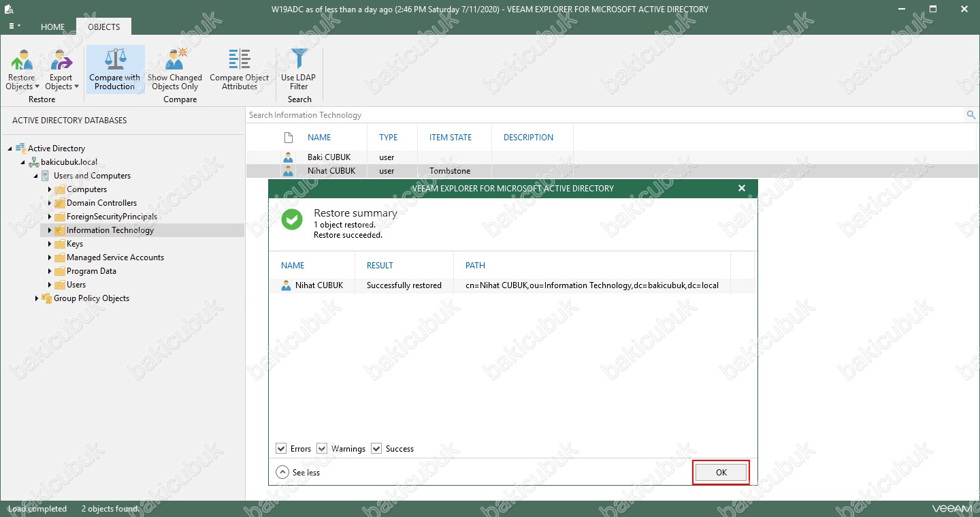Screen dimensions: 980x517
Task: Expand the Domain Controllers folder
Action: click(x=50, y=203)
